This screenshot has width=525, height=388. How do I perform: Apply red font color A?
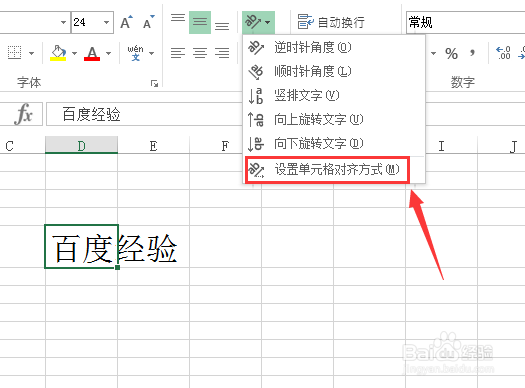tap(92, 53)
